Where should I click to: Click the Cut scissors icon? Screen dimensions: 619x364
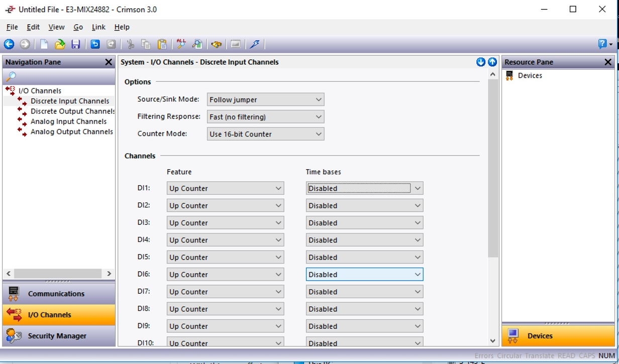click(131, 44)
